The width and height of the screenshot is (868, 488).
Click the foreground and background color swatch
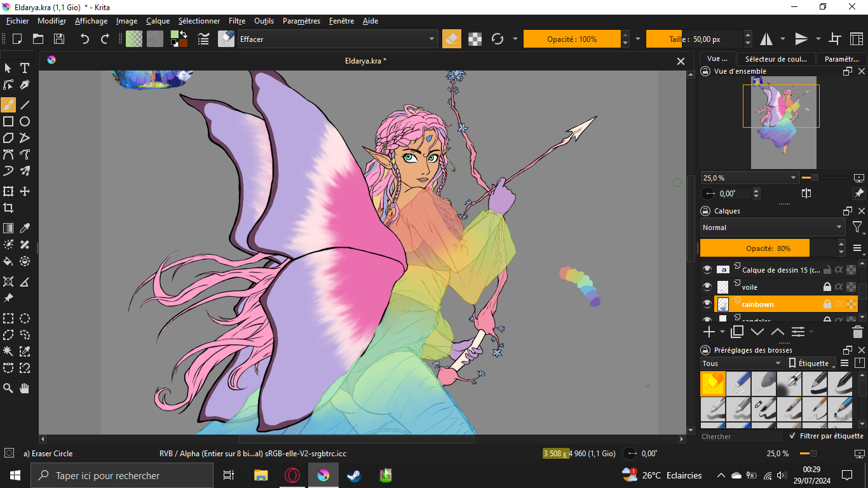pos(179,39)
